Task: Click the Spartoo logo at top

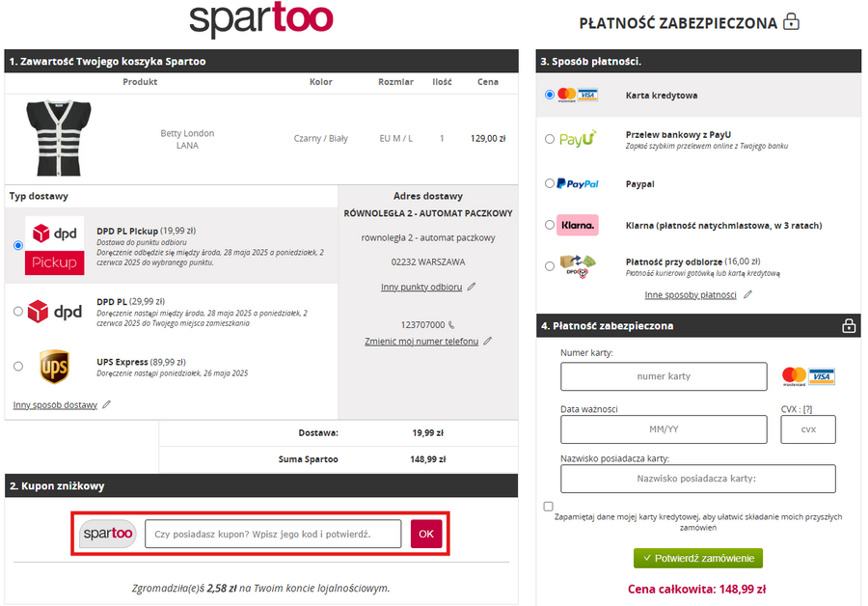Action: 260,20
